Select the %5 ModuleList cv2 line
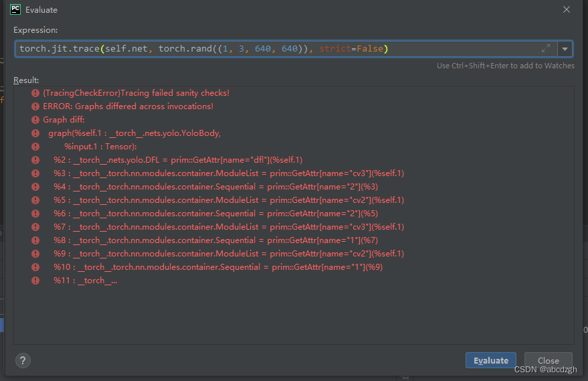This screenshot has height=381, width=588. [229, 200]
